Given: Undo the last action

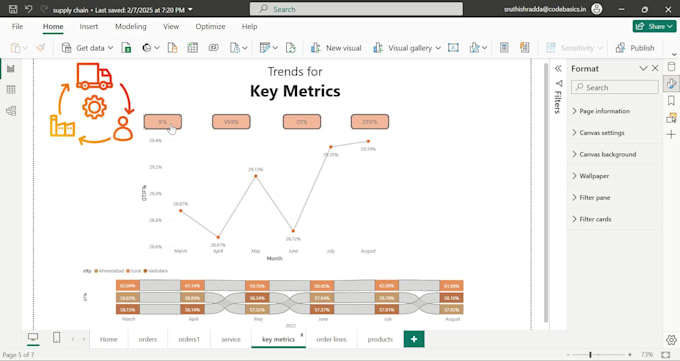Looking at the screenshot, I should (29, 9).
